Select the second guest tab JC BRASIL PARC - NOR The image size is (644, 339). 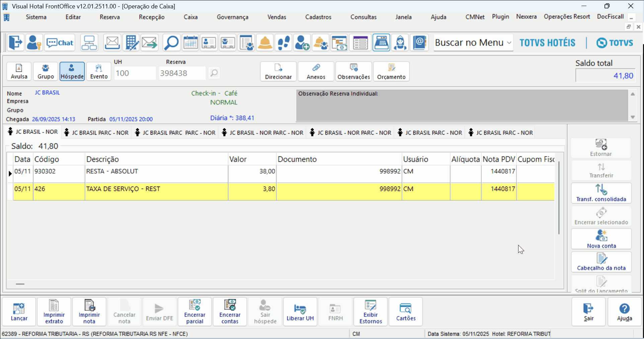coord(96,133)
